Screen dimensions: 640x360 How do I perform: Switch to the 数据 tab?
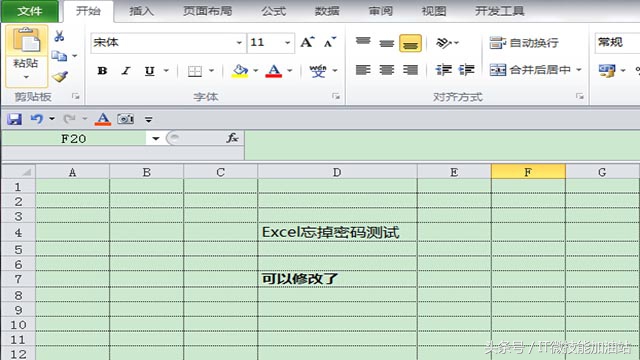point(327,11)
